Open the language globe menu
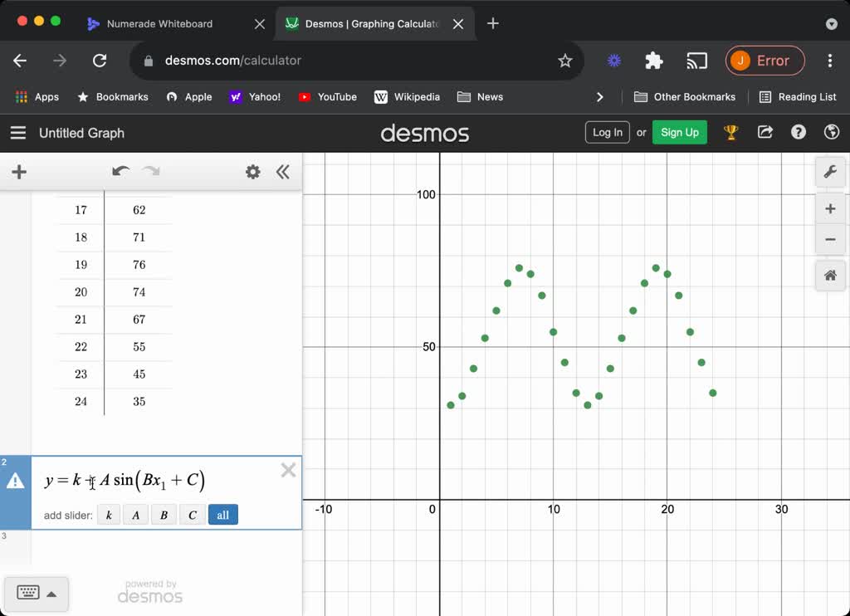 coord(831,132)
